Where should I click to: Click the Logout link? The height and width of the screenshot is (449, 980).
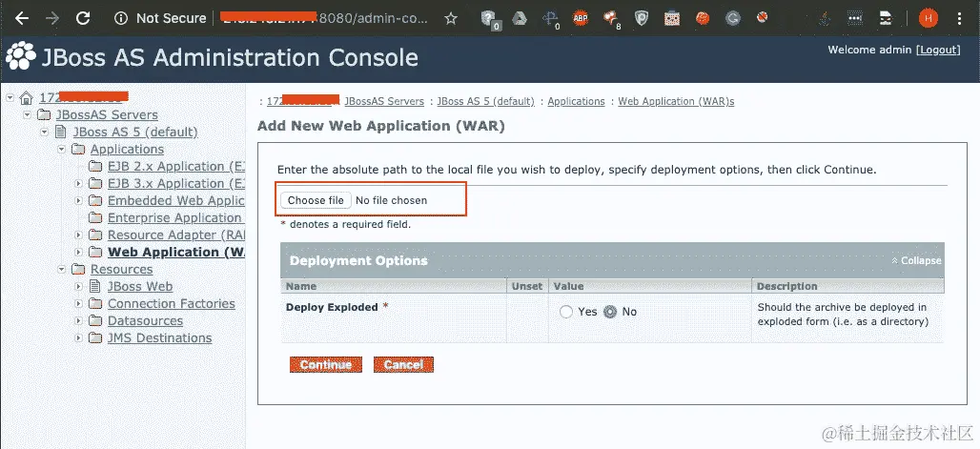(x=937, y=50)
